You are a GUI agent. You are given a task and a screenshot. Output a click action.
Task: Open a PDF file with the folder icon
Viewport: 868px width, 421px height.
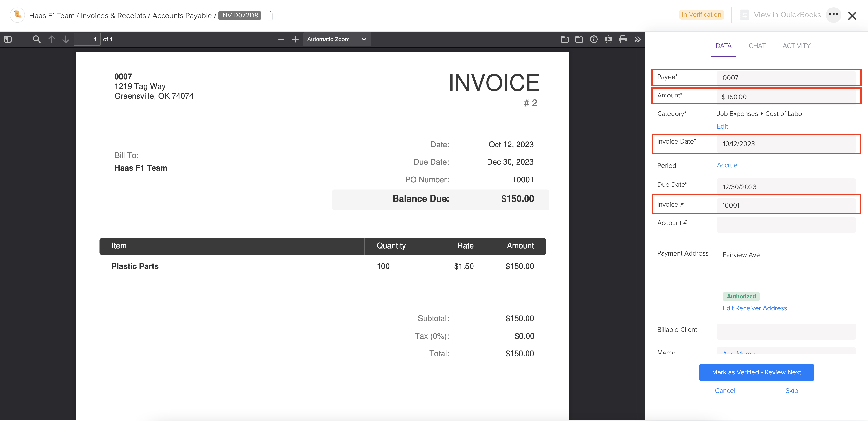tap(565, 39)
